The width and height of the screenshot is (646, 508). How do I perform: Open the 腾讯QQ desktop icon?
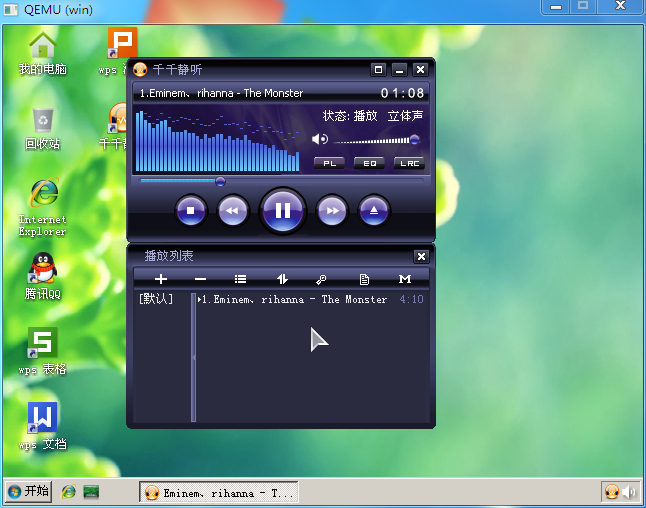pos(43,276)
